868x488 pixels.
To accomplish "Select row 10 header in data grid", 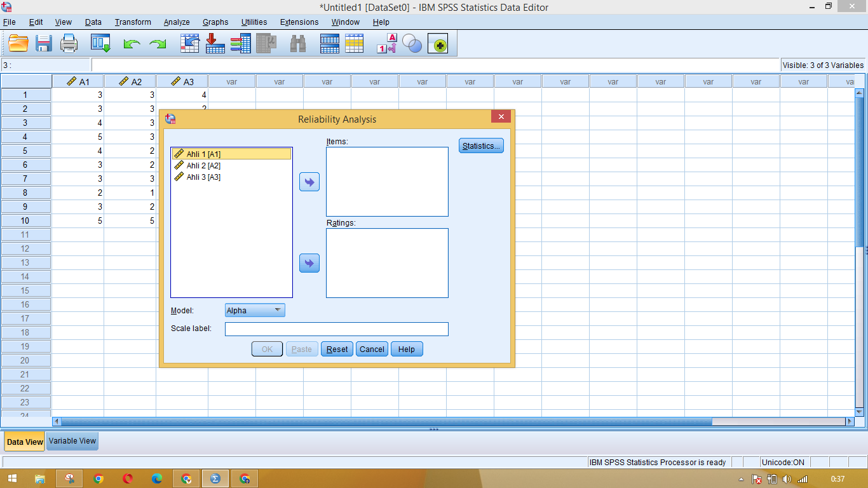I will (26, 220).
